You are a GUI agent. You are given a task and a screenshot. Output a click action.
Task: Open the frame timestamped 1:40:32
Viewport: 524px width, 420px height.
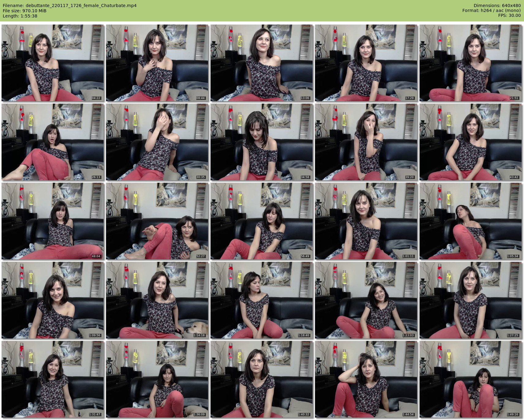[x=262, y=379]
